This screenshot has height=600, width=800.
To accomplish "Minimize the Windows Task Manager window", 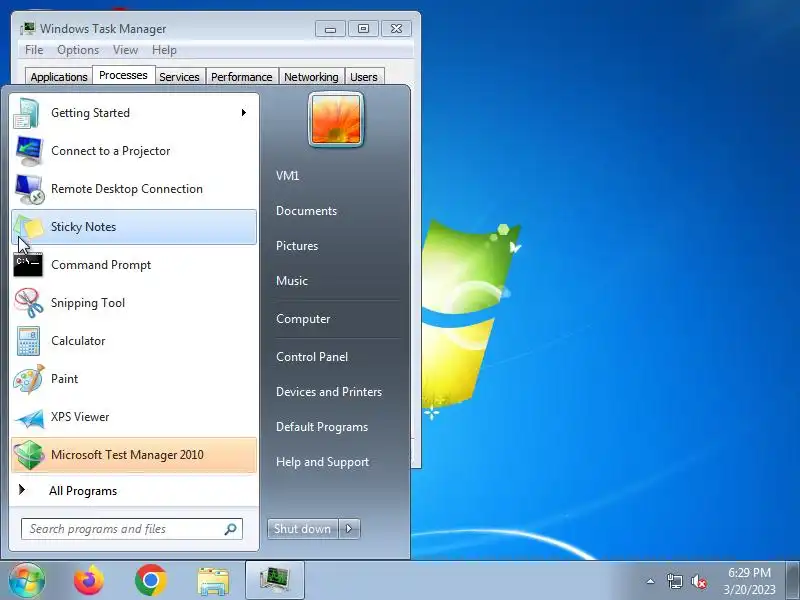I will [331, 29].
